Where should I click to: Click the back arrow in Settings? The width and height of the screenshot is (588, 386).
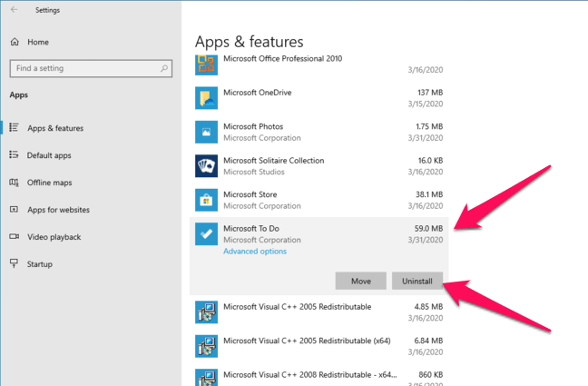(x=15, y=10)
